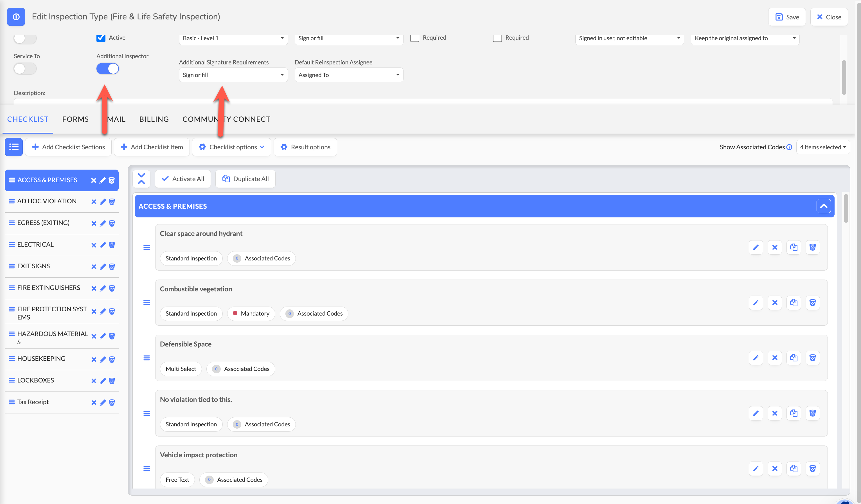861x504 pixels.
Task: Click the list view icon button
Action: click(14, 147)
